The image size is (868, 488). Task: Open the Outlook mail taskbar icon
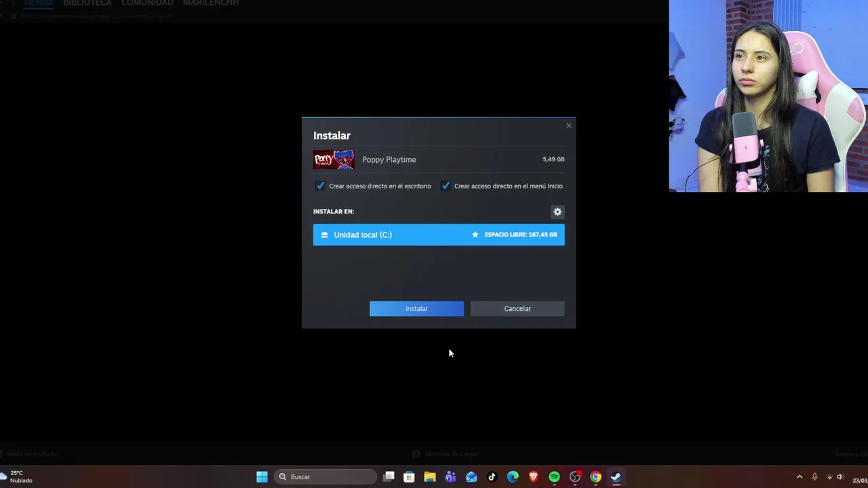coord(471,477)
